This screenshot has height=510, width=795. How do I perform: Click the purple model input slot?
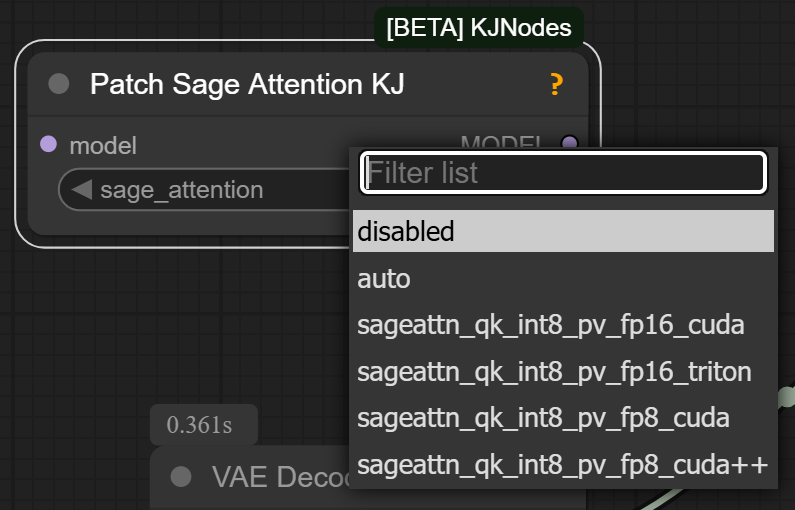point(48,144)
